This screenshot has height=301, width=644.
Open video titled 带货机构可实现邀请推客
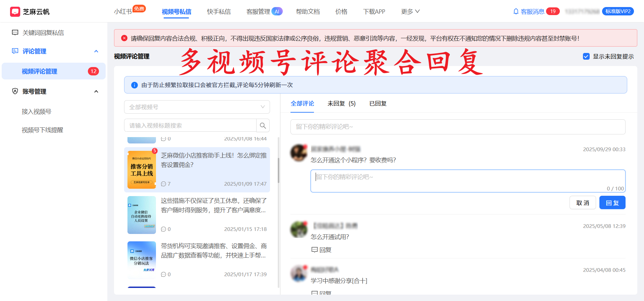tap(214, 250)
